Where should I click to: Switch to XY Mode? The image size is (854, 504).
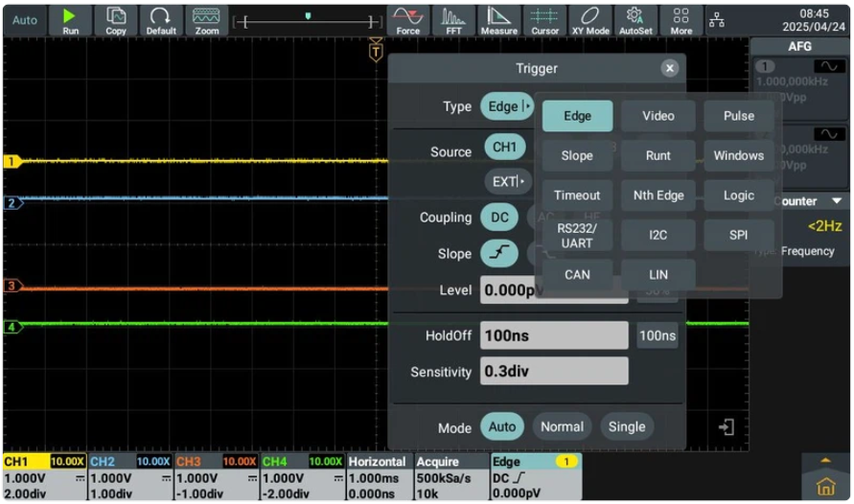590,20
